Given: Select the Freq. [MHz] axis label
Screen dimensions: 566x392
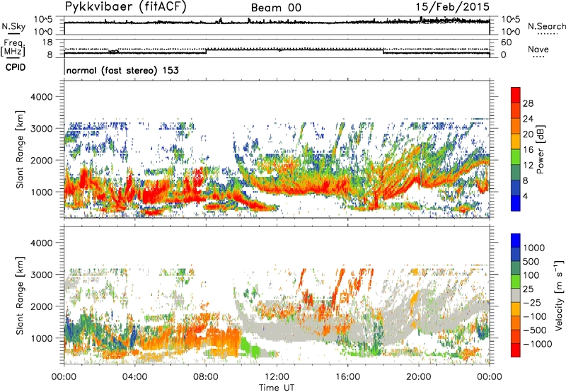Looking at the screenshot, I should click(x=13, y=48).
